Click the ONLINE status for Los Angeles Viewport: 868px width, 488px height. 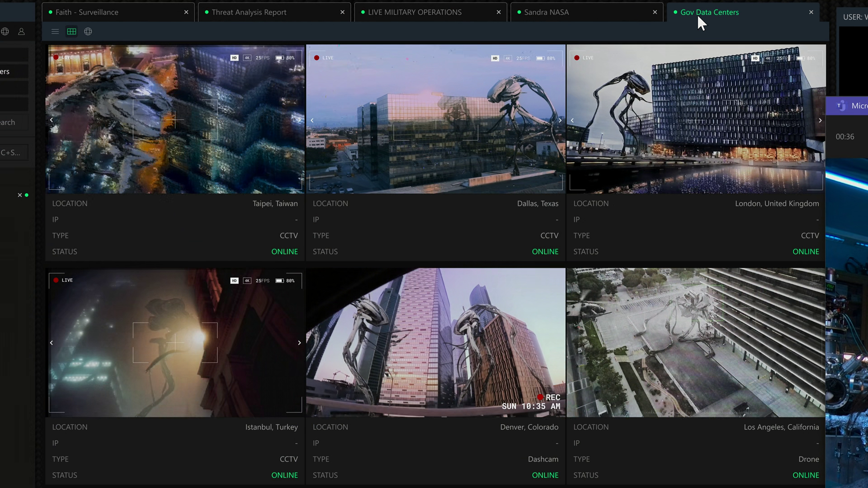(806, 475)
